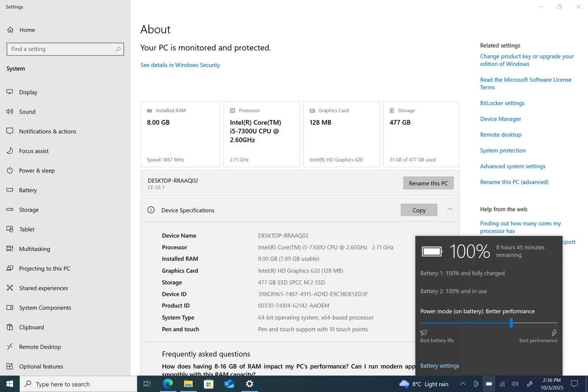The image size is (588, 392).
Task: Click the taskbar search box
Action: pos(78,384)
